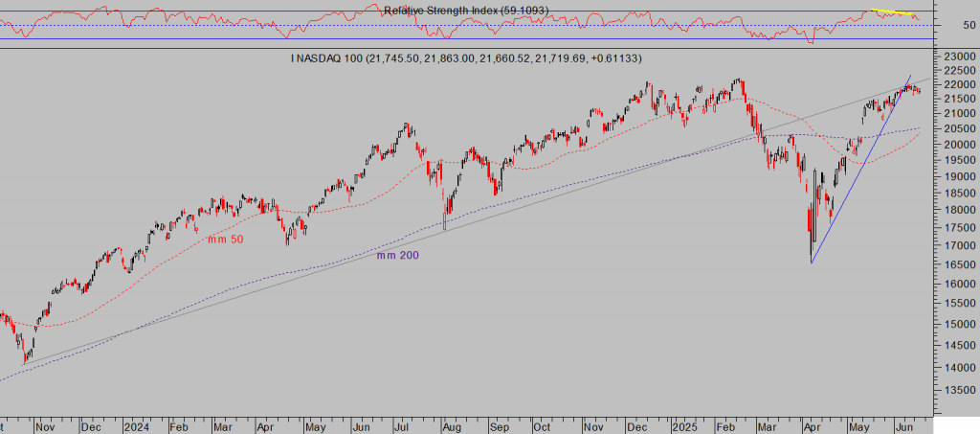Click the 21500 price axis label
The width and height of the screenshot is (980, 434).
point(959,99)
